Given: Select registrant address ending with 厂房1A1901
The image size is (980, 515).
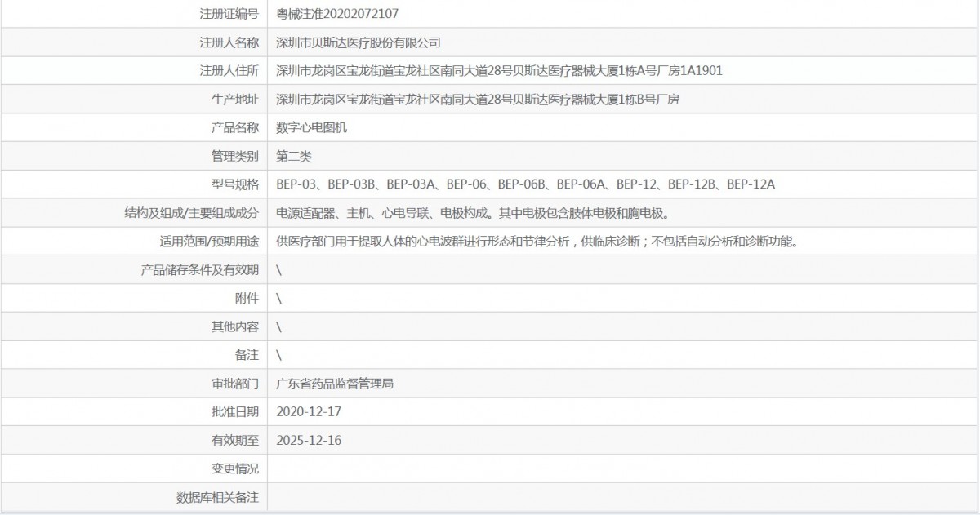Looking at the screenshot, I should [x=500, y=71].
